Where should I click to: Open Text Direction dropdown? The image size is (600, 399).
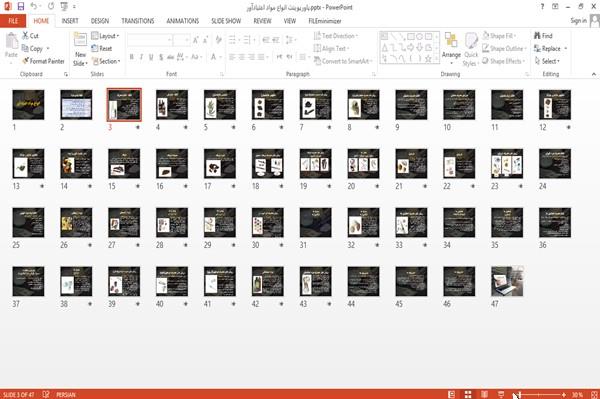tap(336, 36)
